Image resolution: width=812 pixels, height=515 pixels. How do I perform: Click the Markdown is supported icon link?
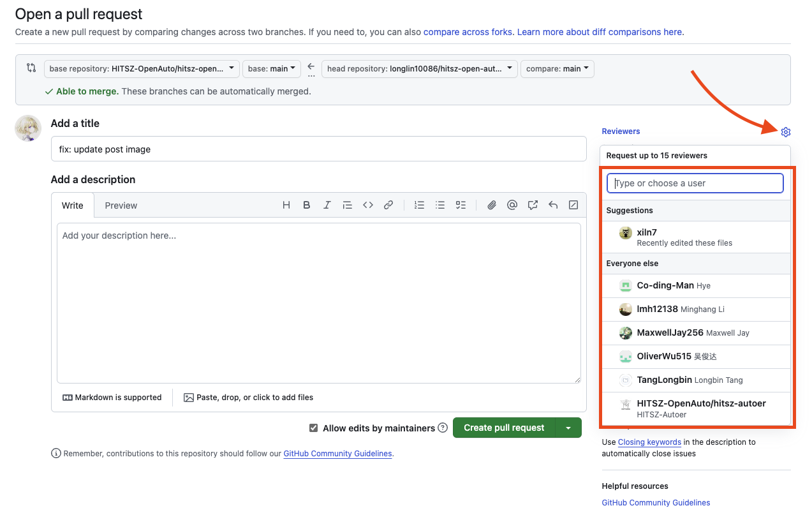(x=112, y=397)
